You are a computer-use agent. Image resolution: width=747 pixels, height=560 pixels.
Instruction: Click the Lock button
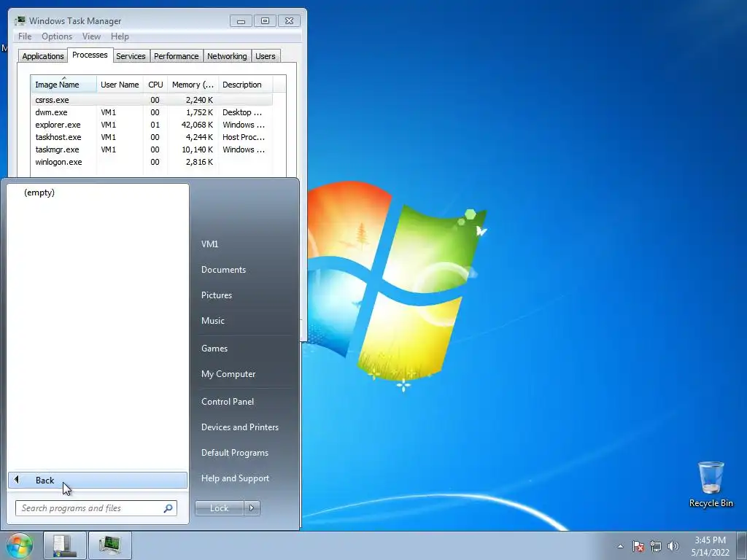click(x=219, y=508)
